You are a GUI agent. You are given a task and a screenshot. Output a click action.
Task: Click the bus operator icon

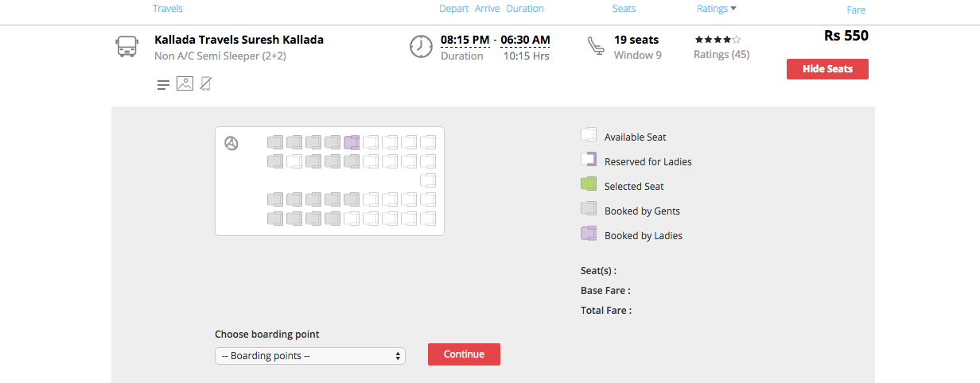click(126, 46)
